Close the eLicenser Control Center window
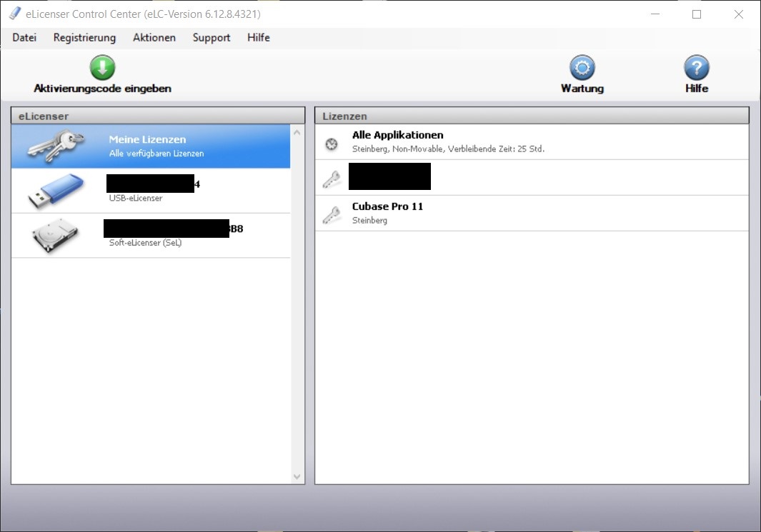Screen dimensions: 761x532 (x=739, y=14)
